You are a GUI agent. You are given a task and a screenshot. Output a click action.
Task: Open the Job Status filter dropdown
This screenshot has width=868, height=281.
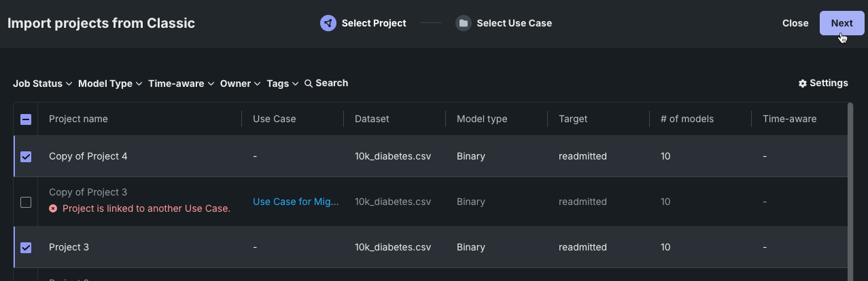click(x=42, y=83)
